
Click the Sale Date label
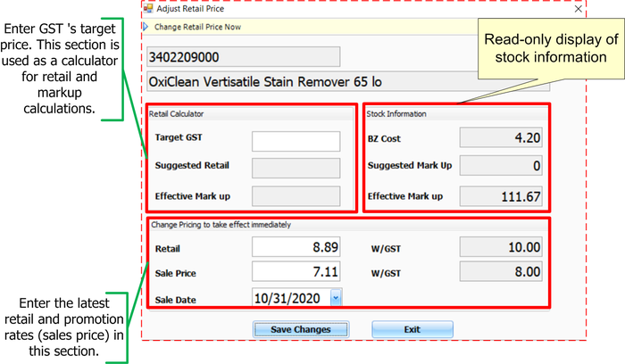175,300
